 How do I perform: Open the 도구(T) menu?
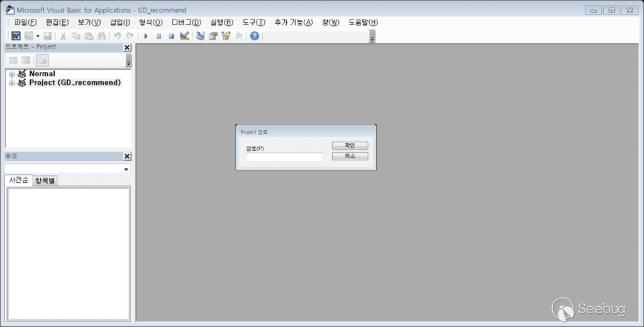click(x=254, y=23)
